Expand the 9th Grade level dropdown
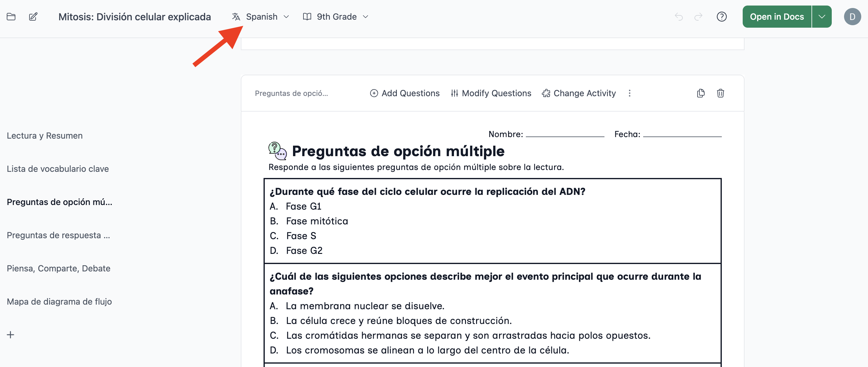Viewport: 868px width, 367px height. 336,17
